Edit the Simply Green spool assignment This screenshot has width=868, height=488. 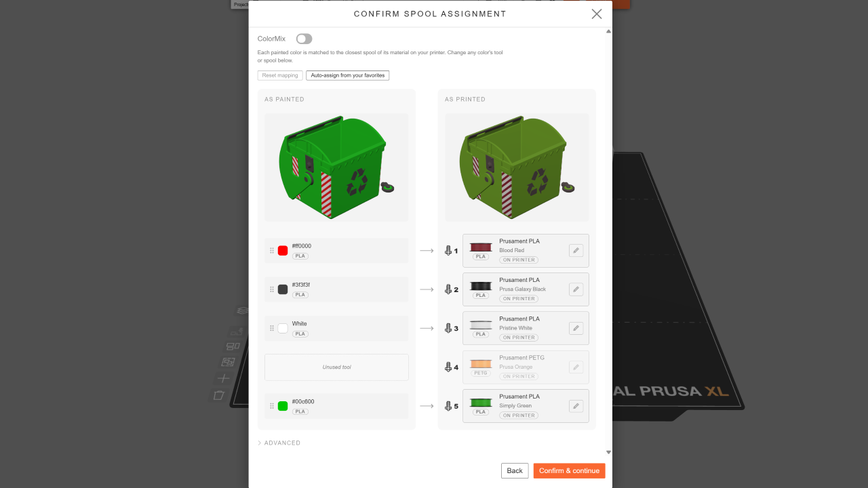(x=576, y=406)
